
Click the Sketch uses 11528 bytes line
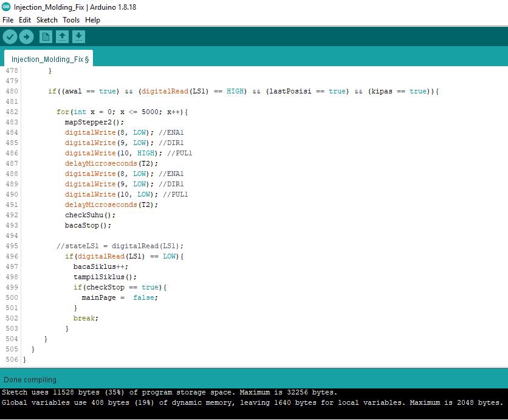(x=170, y=393)
